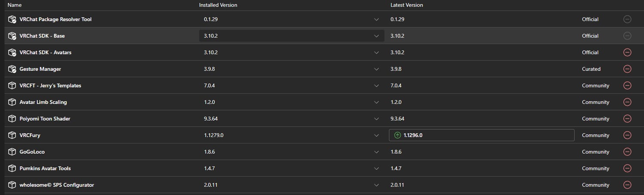644x195 pixels.
Task: Expand VRCFury installed version dropdown
Action: 377,135
